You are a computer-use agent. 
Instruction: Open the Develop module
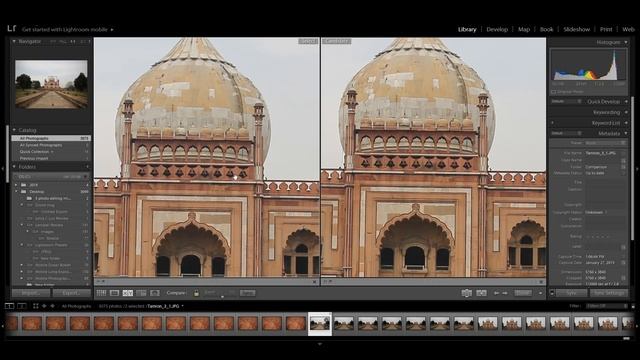pos(497,29)
